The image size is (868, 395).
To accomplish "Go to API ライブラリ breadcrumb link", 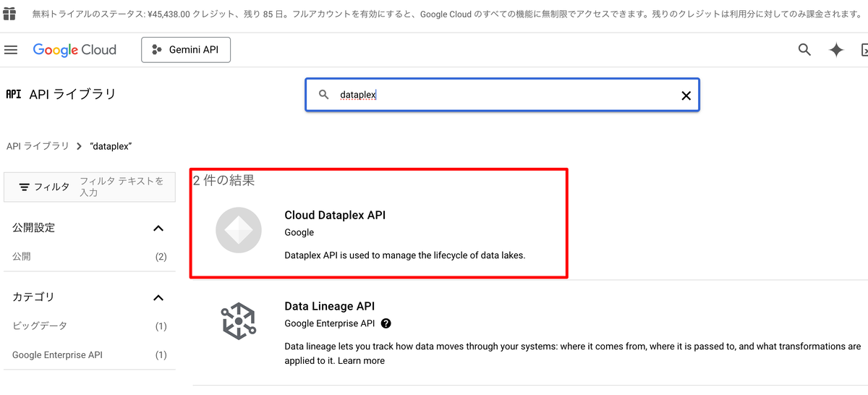I will 38,146.
